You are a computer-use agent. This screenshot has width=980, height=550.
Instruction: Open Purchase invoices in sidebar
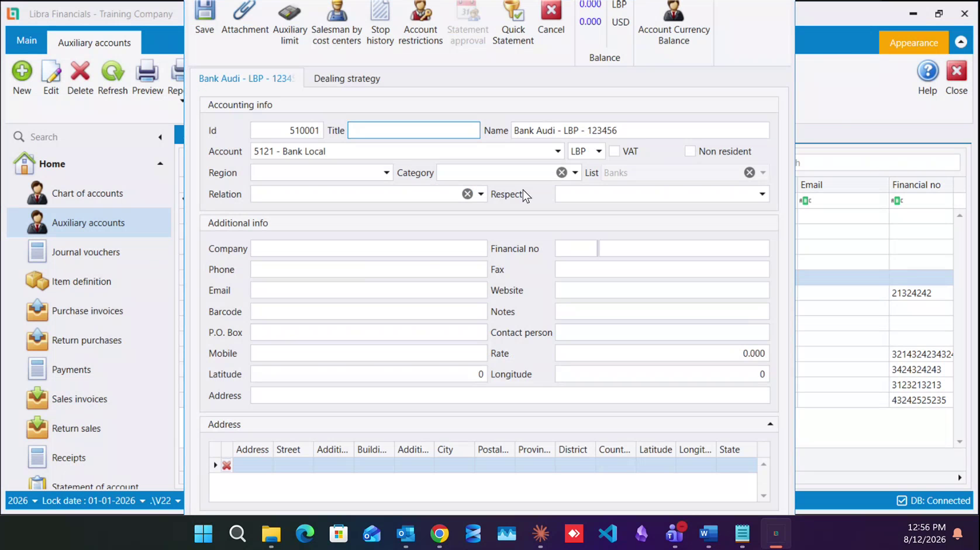[88, 311]
